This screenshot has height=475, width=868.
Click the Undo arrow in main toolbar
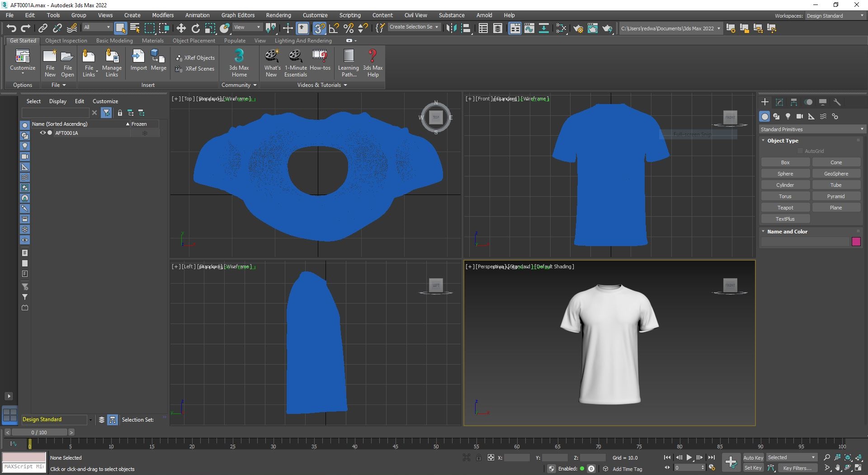(11, 28)
